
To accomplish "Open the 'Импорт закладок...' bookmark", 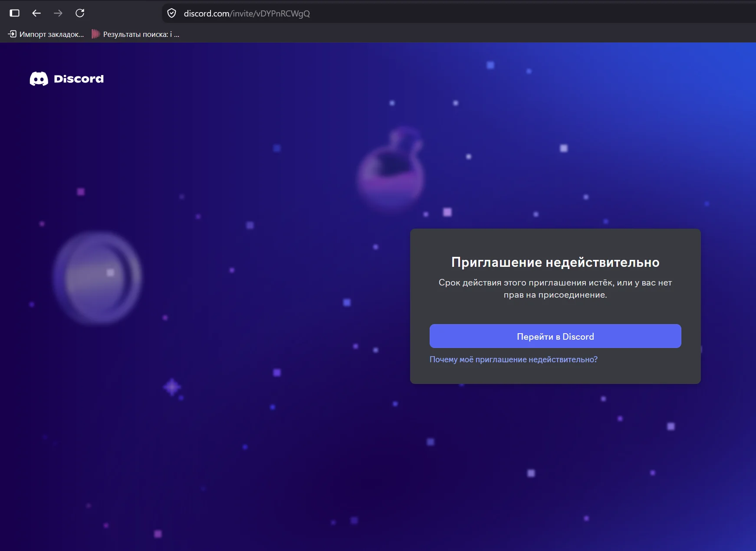I will pos(46,34).
